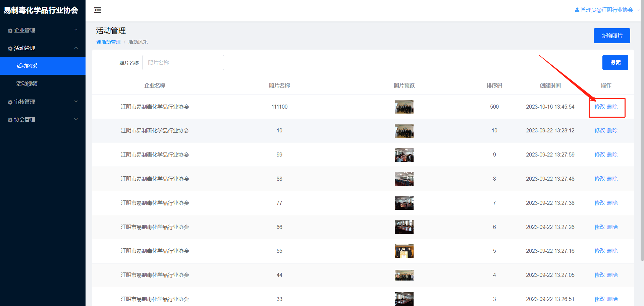Open the preview thumbnail for photo 77
The image size is (644, 306).
point(404,203)
